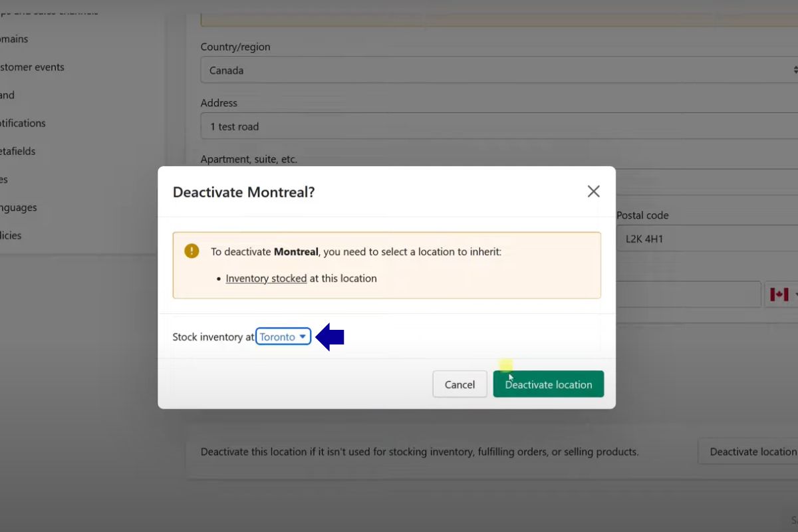This screenshot has width=798, height=532.
Task: Click the 'Apartment, suite, etc.' label
Action: coord(249,160)
